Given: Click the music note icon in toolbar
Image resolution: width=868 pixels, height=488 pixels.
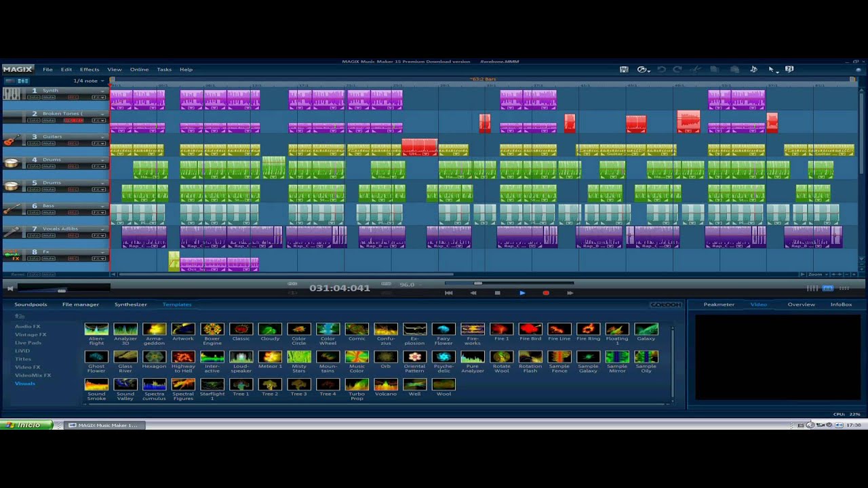Looking at the screenshot, I should click(x=753, y=69).
